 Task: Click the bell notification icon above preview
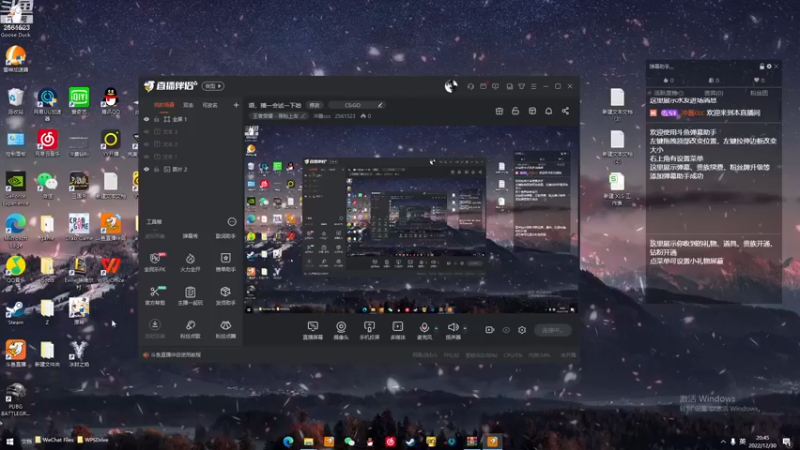pyautogui.click(x=548, y=111)
